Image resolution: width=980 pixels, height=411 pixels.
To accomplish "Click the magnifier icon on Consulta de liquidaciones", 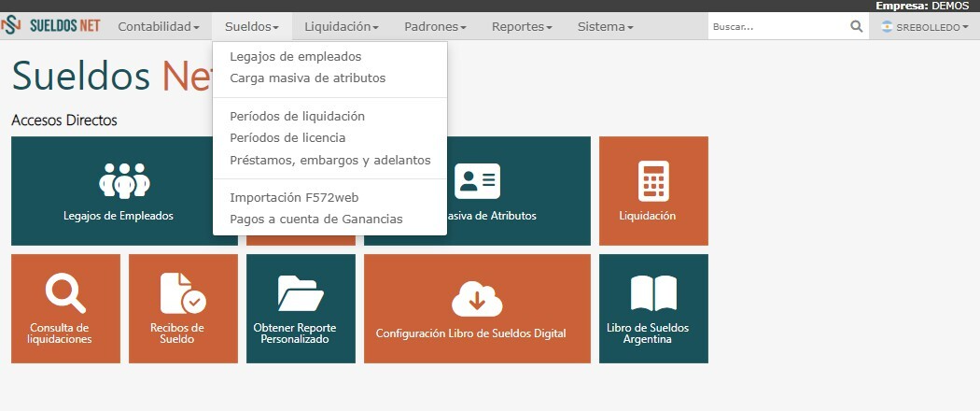I will [x=65, y=292].
